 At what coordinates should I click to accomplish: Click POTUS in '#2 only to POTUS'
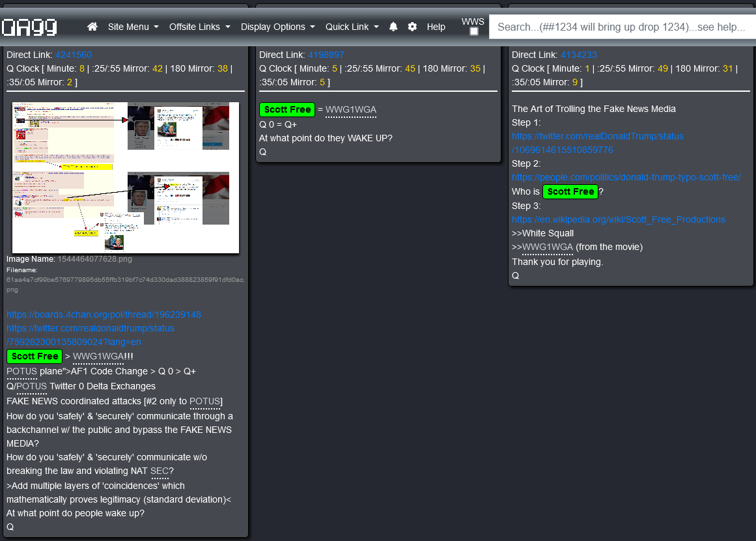[x=204, y=402]
